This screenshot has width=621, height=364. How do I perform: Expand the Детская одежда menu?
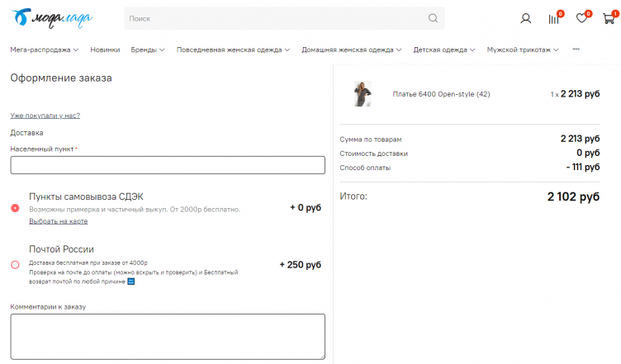click(x=443, y=50)
